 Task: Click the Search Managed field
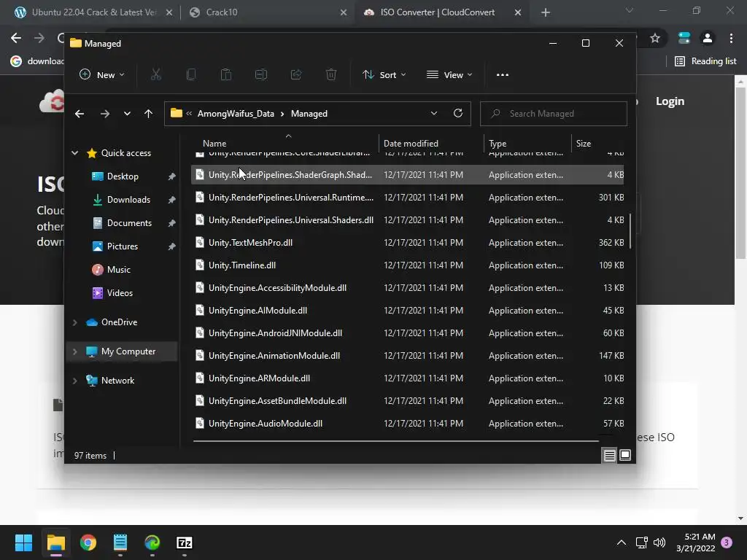[554, 113]
